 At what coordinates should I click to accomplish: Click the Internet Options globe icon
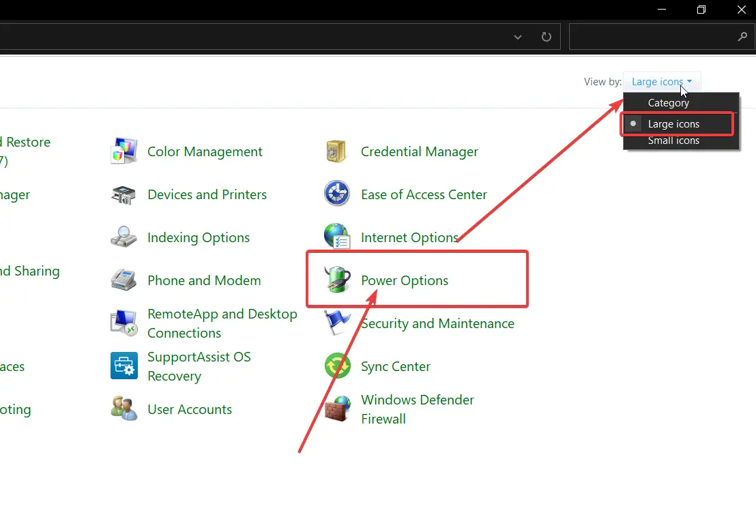(x=337, y=236)
